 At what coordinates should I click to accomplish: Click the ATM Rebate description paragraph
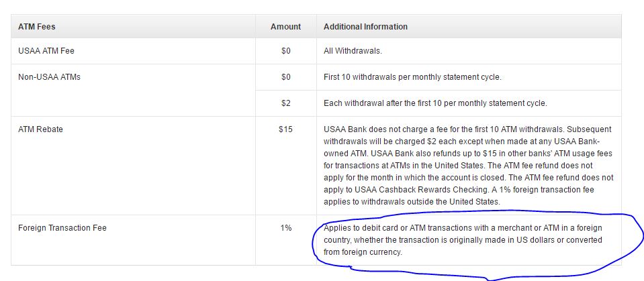(x=468, y=166)
